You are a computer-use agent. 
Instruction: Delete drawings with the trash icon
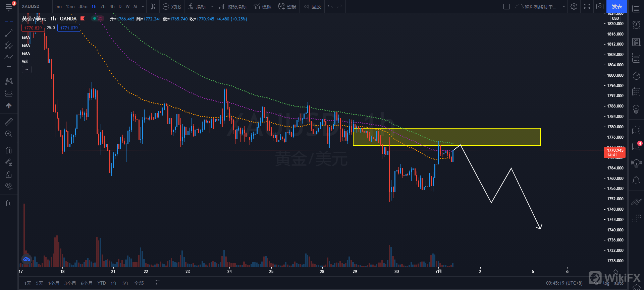[x=9, y=203]
